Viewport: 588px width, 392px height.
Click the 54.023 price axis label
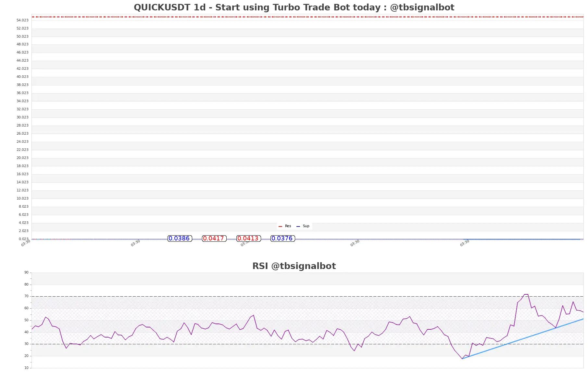click(x=22, y=20)
